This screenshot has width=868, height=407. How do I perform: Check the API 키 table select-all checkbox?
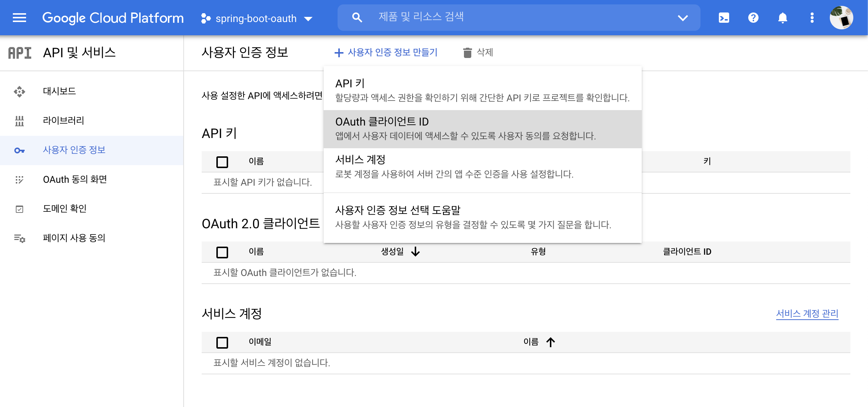[222, 162]
